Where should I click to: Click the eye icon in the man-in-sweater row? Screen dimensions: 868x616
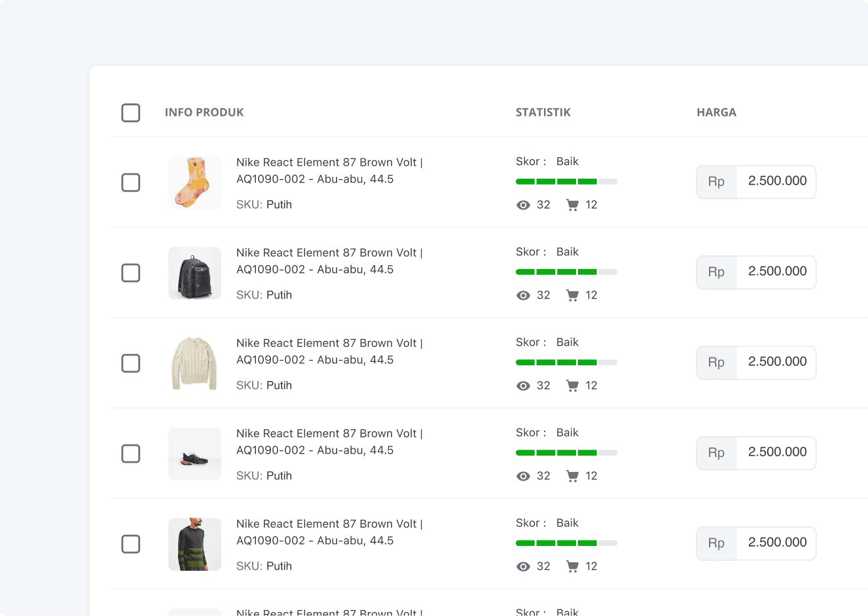tap(523, 566)
